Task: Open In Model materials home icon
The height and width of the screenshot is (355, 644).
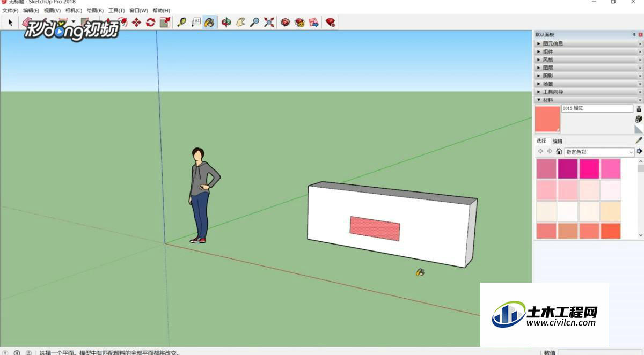Action: click(559, 152)
